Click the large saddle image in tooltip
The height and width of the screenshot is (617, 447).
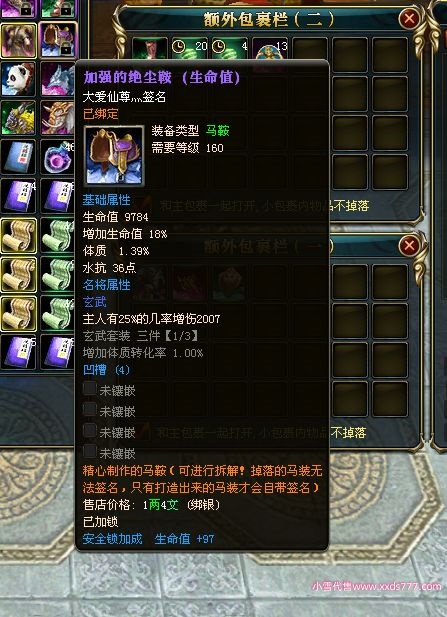(x=114, y=155)
